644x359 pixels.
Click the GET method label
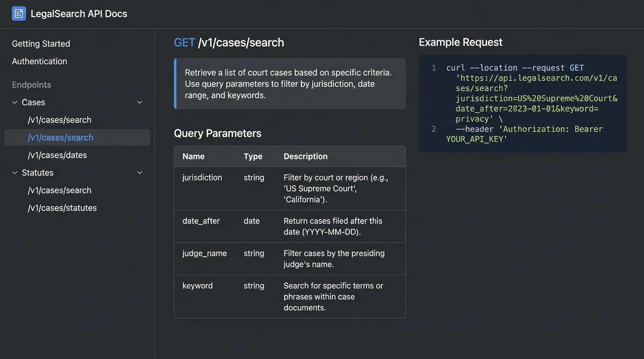pyautogui.click(x=184, y=42)
